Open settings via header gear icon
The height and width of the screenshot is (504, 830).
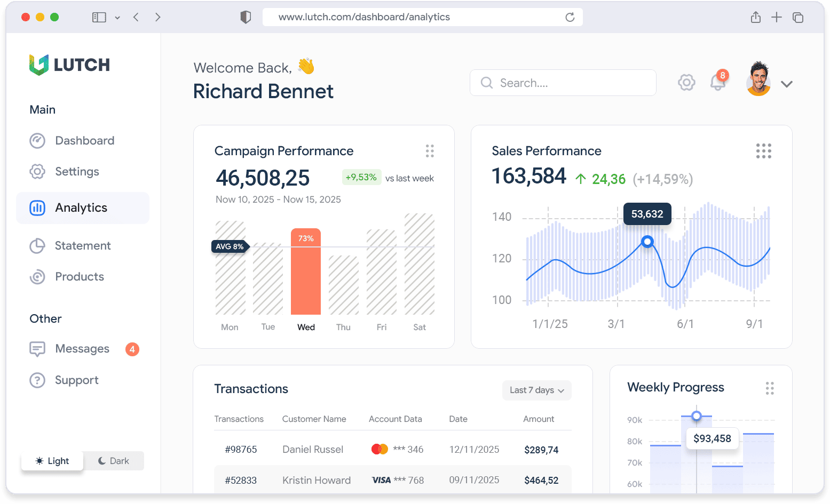(x=686, y=83)
